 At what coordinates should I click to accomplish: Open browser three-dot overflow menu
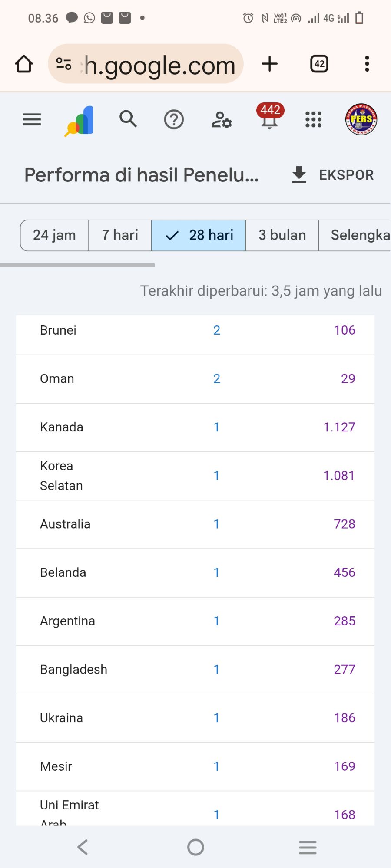(x=367, y=64)
